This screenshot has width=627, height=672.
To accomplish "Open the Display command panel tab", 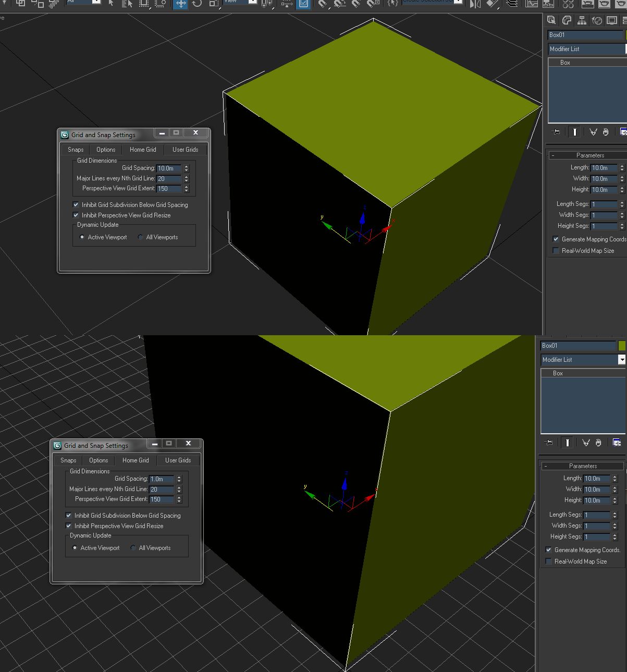I will pyautogui.click(x=612, y=20).
